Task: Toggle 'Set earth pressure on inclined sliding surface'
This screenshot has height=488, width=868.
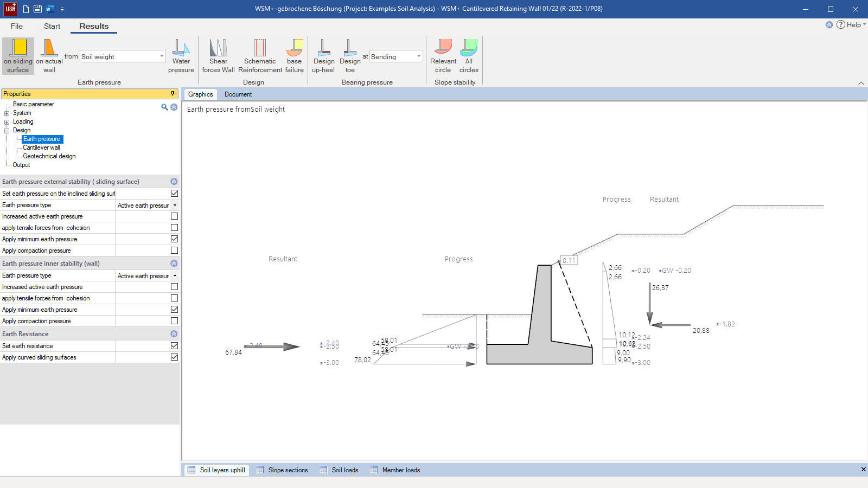Action: point(174,194)
